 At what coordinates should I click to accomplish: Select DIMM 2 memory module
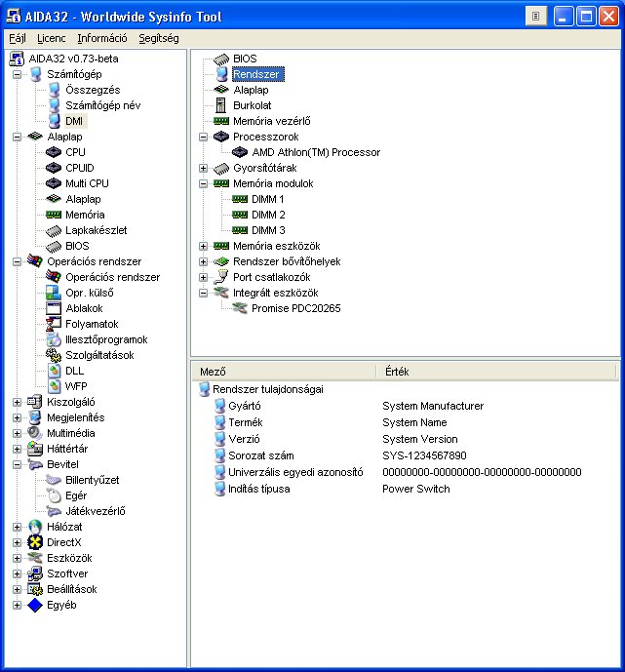pyautogui.click(x=268, y=215)
